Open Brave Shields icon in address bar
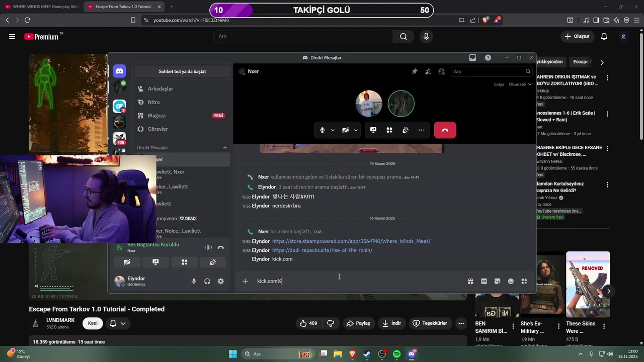Viewport: 644px width, 362px height. click(486, 20)
